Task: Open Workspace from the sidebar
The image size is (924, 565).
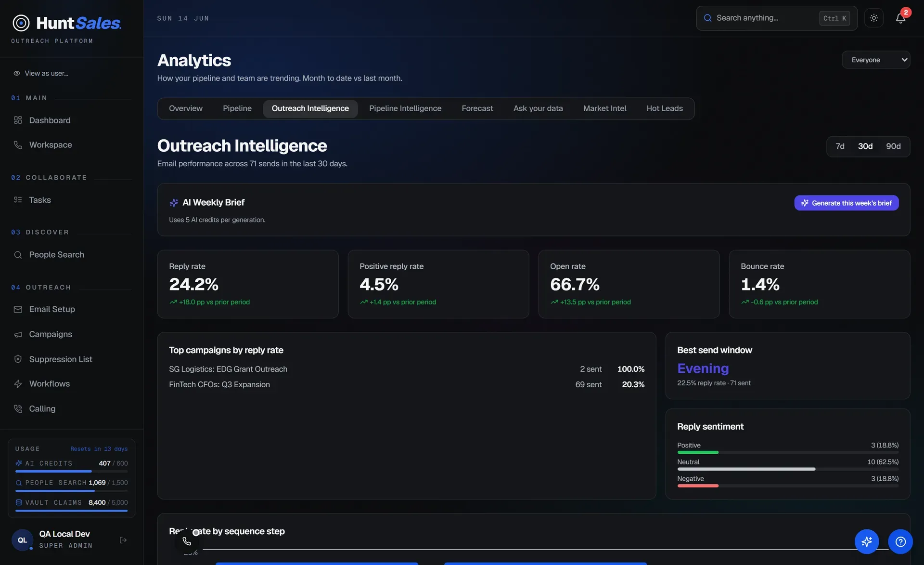Action: pos(51,145)
